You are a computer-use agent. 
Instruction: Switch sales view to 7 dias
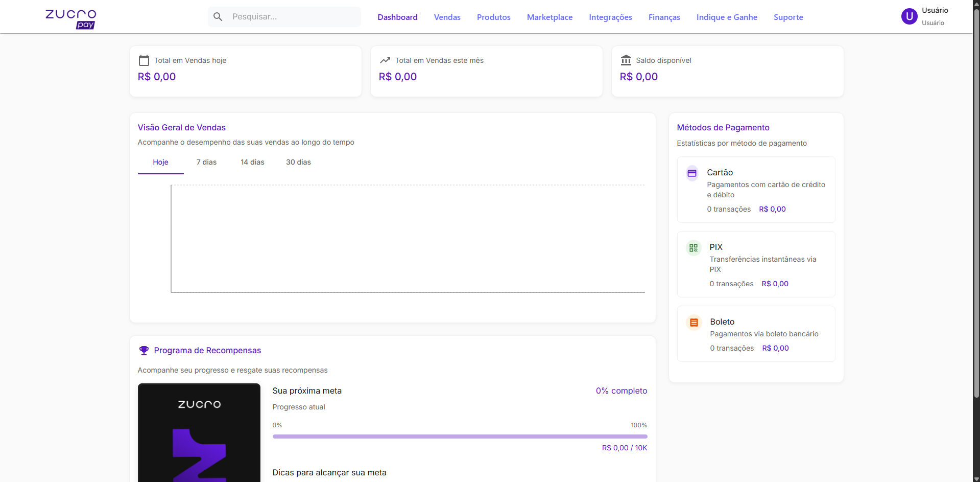(x=206, y=162)
